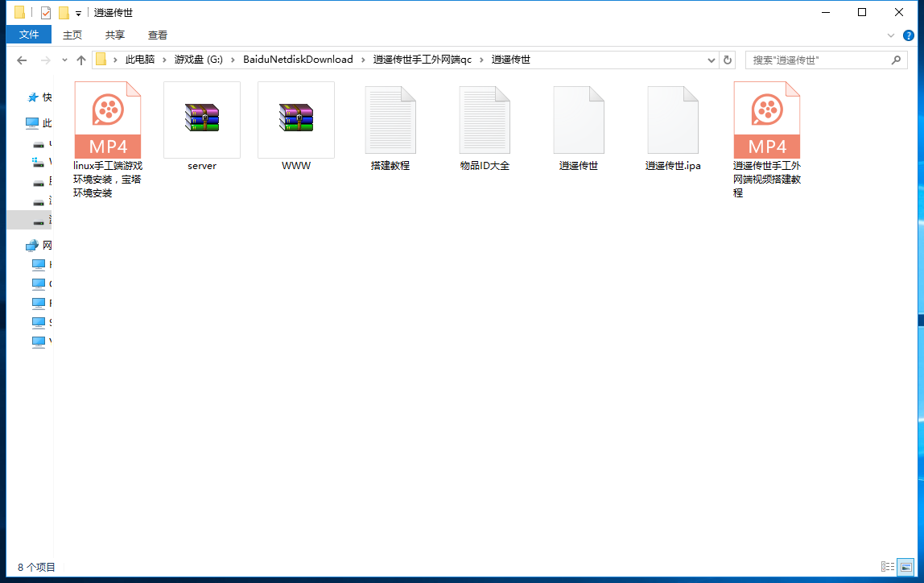Open the recent locations dropdown

65,60
